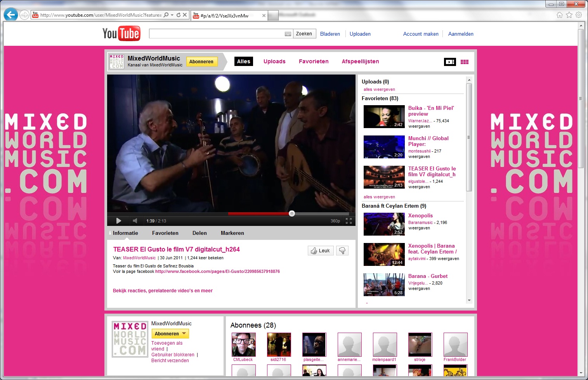
Task: Refresh the page using reload icon
Action: coord(179,15)
